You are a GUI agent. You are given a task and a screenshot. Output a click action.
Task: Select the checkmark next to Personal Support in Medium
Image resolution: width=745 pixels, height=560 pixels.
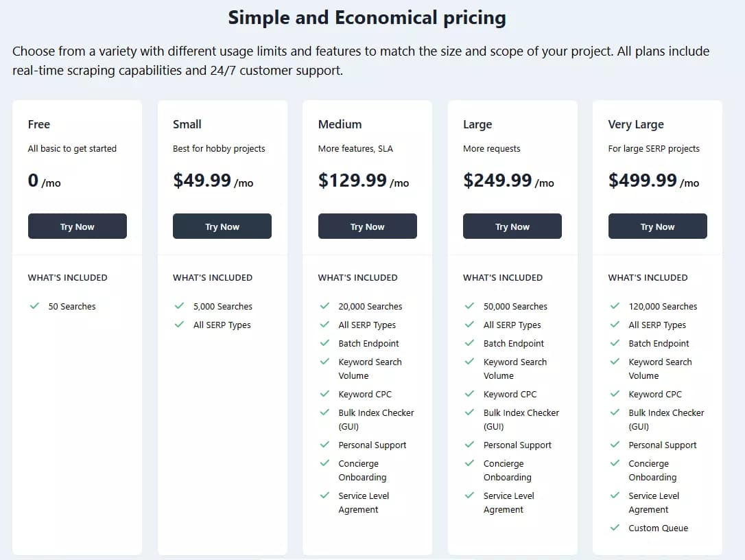pyautogui.click(x=325, y=445)
